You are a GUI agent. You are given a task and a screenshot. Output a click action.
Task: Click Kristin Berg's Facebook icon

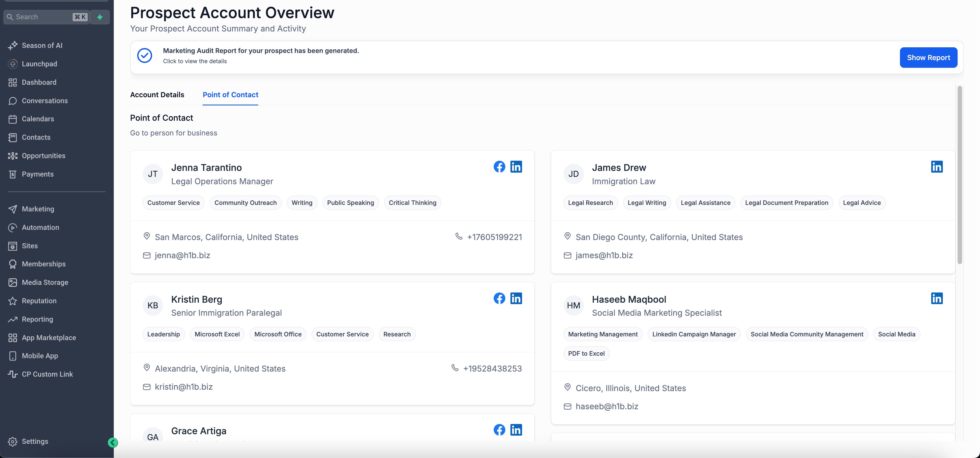coord(499,298)
